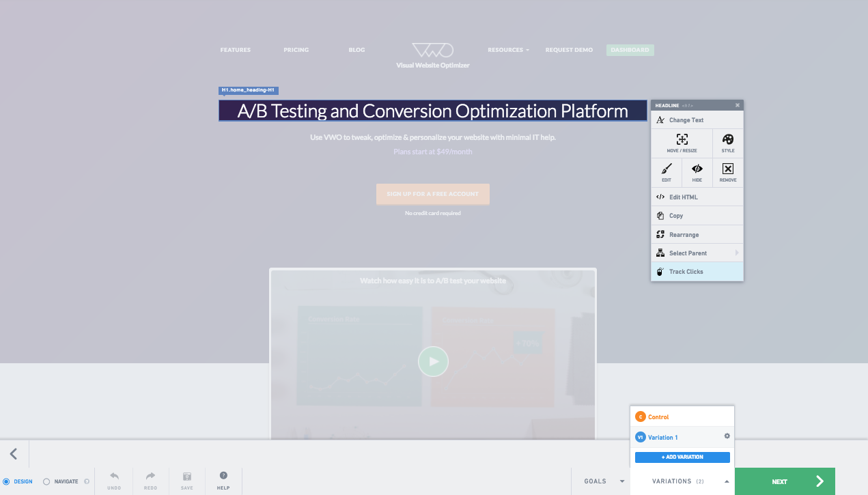Image resolution: width=868 pixels, height=495 pixels.
Task: Click the info icon beside Navigate
Action: (x=87, y=481)
